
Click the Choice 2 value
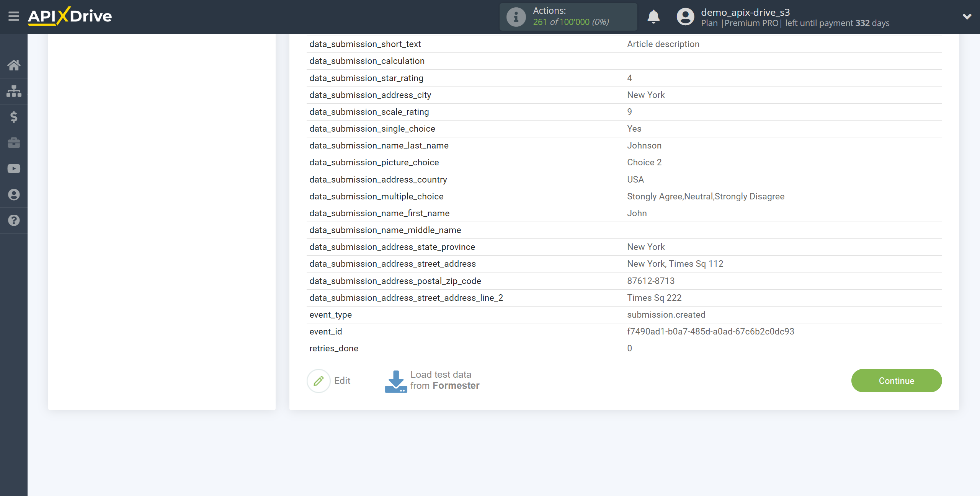tap(644, 162)
